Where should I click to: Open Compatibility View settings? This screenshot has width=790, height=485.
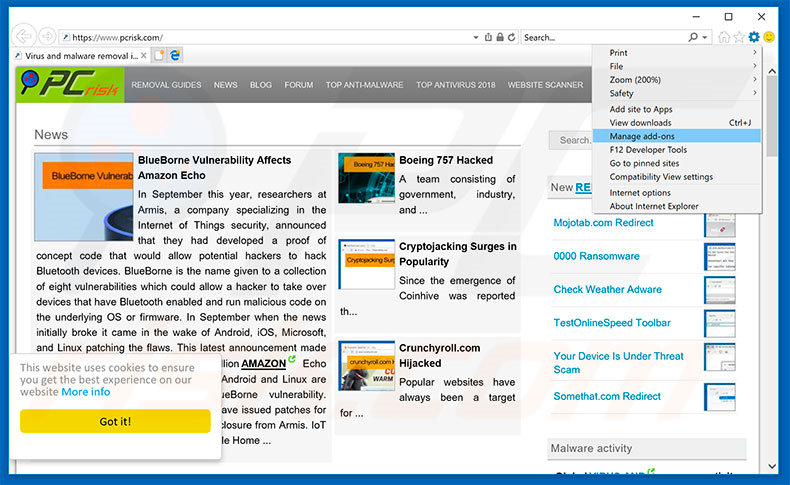pyautogui.click(x=677, y=177)
